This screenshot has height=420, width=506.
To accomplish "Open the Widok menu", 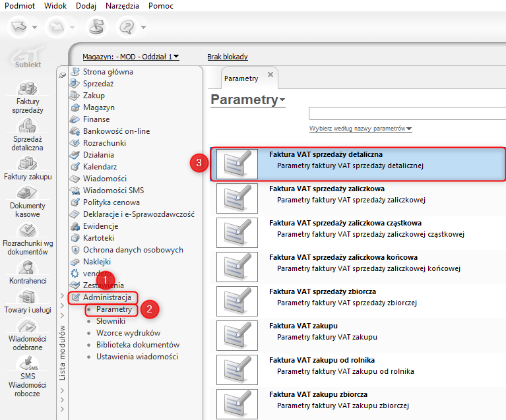I will coord(55,6).
